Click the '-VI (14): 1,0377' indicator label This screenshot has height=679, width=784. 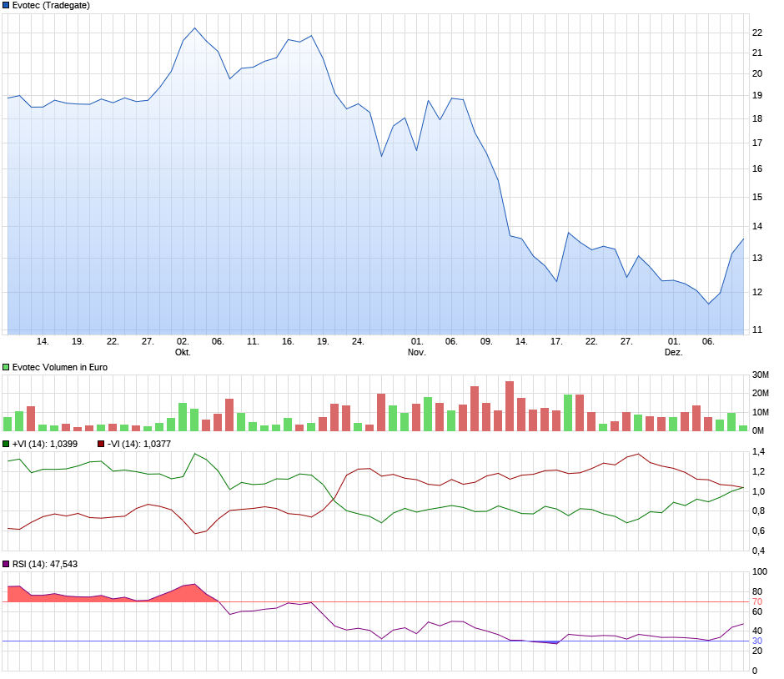(x=139, y=444)
